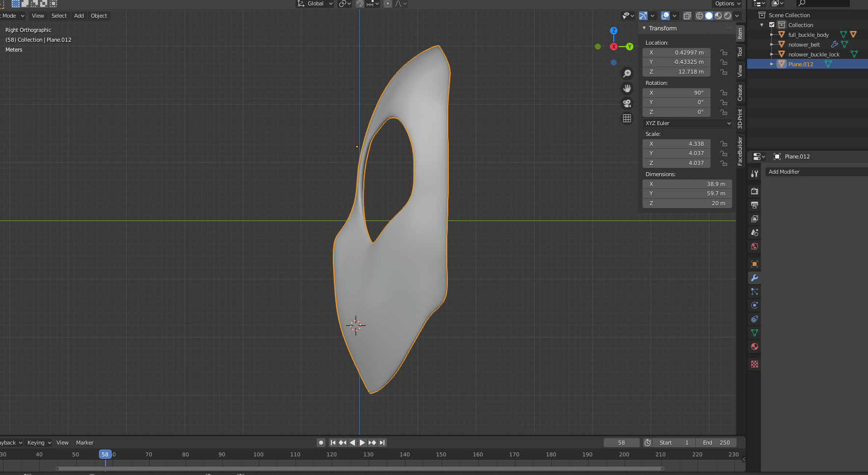Screen dimensions: 868x475
Task: Select nolower_belt in the outliner
Action: (x=805, y=44)
